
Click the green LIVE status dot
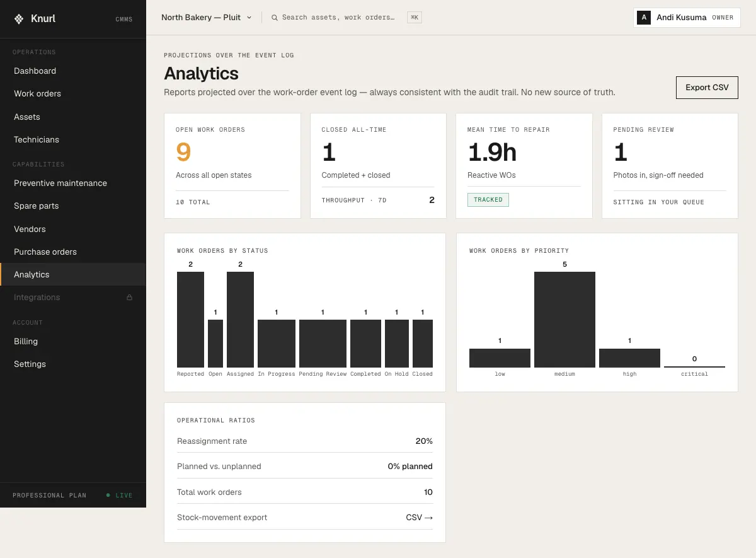(108, 495)
